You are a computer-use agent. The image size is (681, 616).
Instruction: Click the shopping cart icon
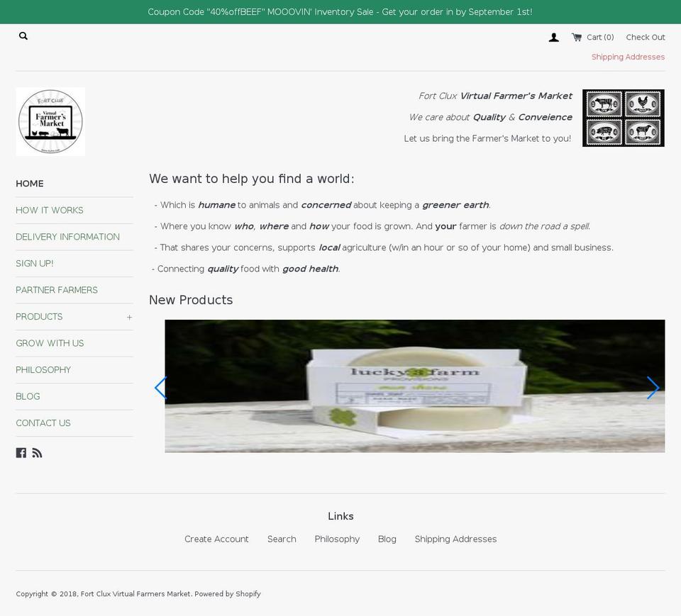pyautogui.click(x=576, y=38)
